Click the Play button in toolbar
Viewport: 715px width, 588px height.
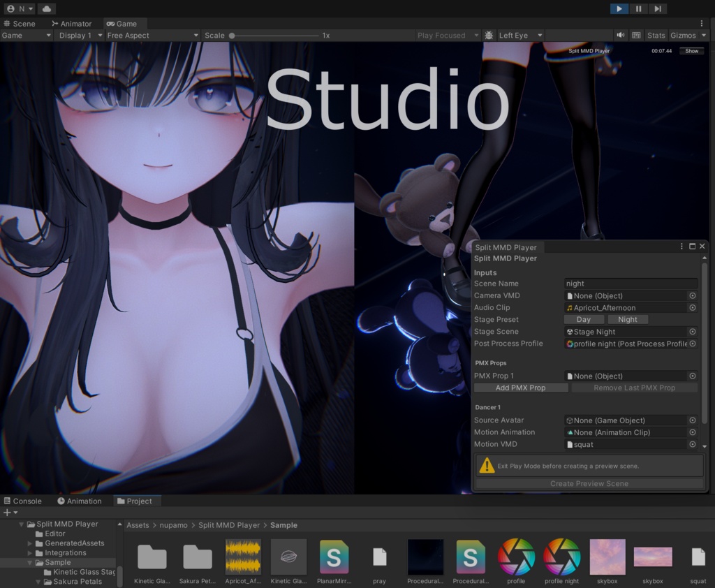click(x=619, y=8)
